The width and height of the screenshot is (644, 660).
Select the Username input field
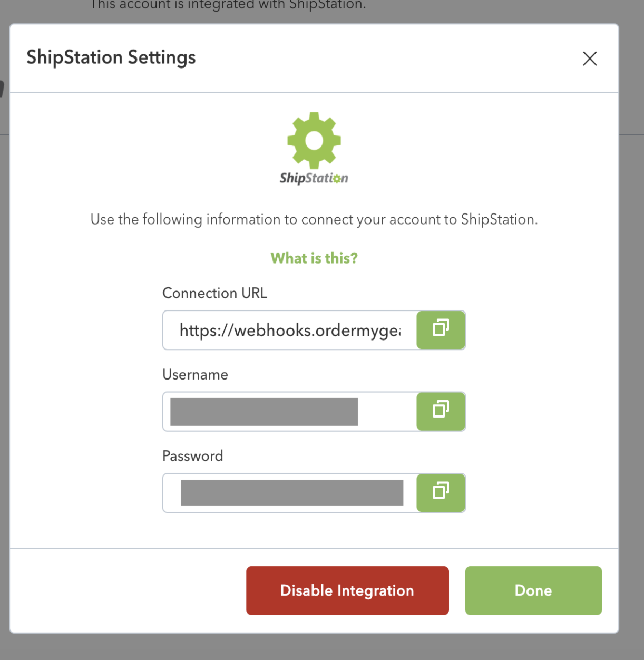coord(290,411)
